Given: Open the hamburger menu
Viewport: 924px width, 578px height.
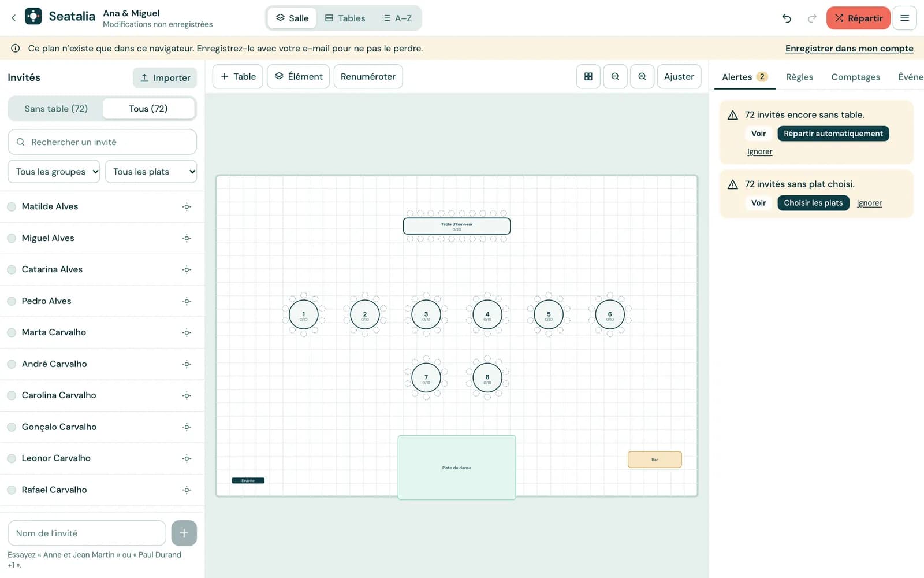Looking at the screenshot, I should point(904,18).
